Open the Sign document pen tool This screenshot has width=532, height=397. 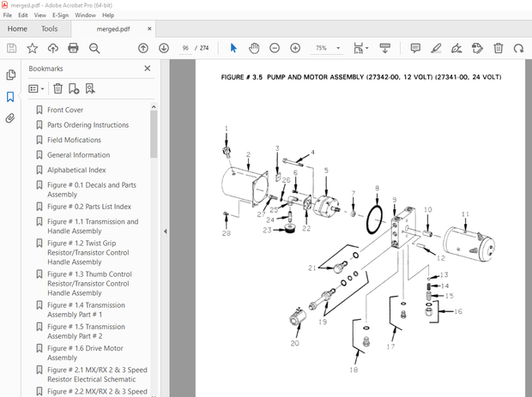pyautogui.click(x=456, y=48)
